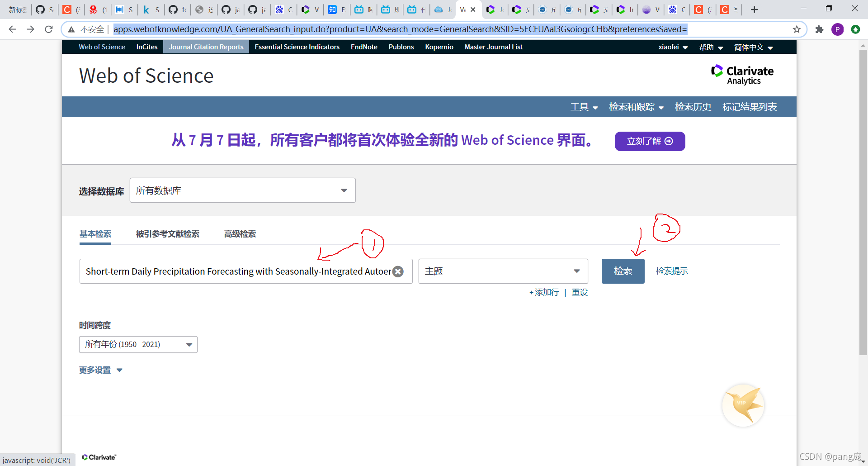Open the 主题 search field dropdown
The width and height of the screenshot is (868, 466).
coord(503,271)
